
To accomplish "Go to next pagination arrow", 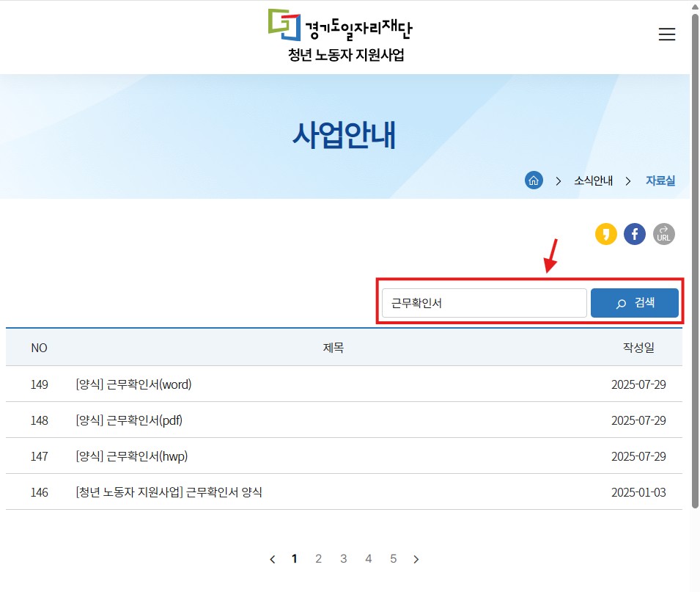I will 416,559.
